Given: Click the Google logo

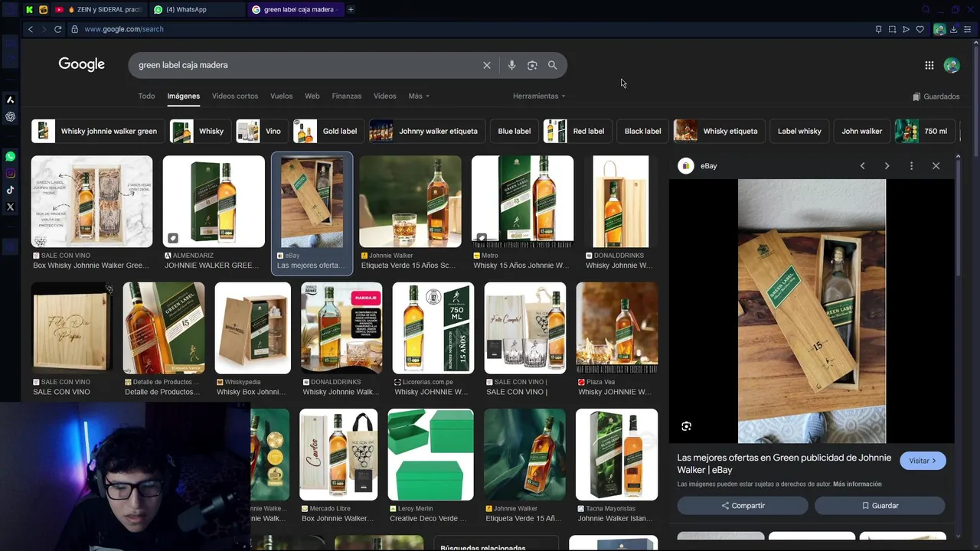Looking at the screenshot, I should pos(82,65).
